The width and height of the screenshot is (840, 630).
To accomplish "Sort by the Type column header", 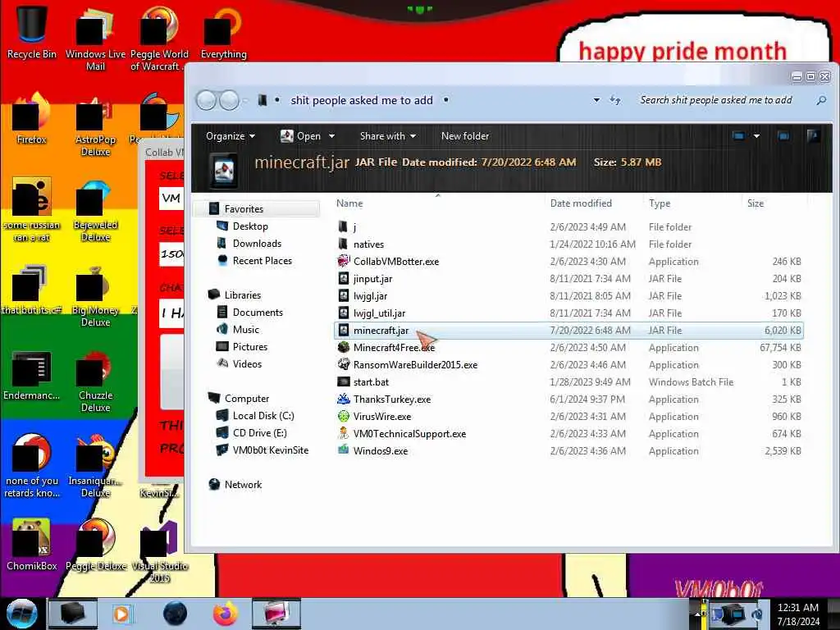I will click(x=660, y=203).
